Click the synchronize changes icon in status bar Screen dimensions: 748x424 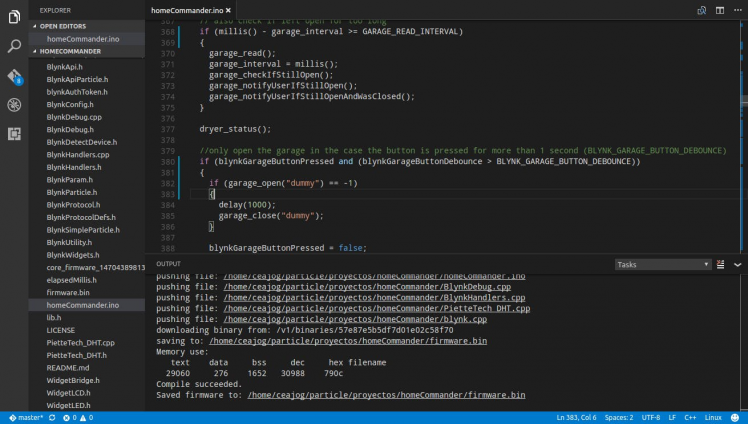(x=52, y=417)
